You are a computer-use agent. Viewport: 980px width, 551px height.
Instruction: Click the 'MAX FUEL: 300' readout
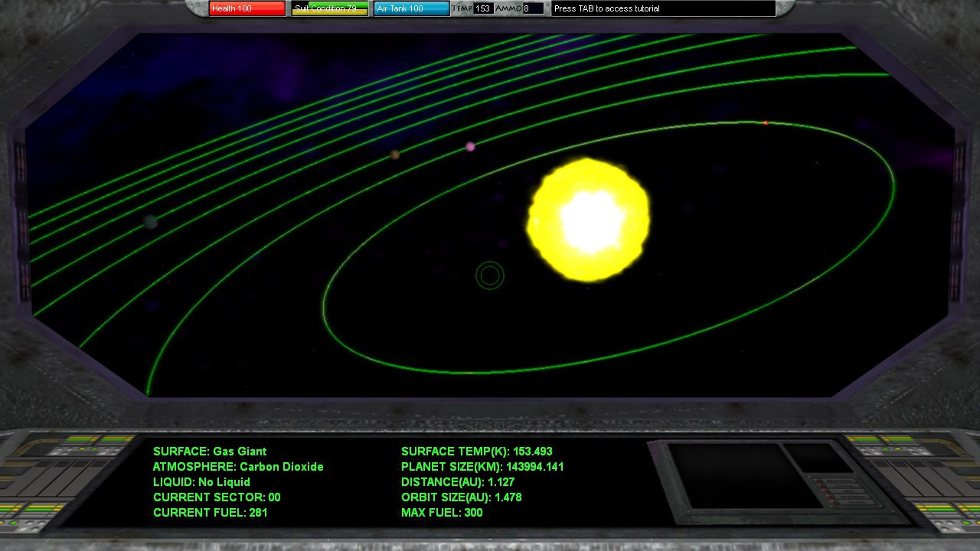point(442,513)
